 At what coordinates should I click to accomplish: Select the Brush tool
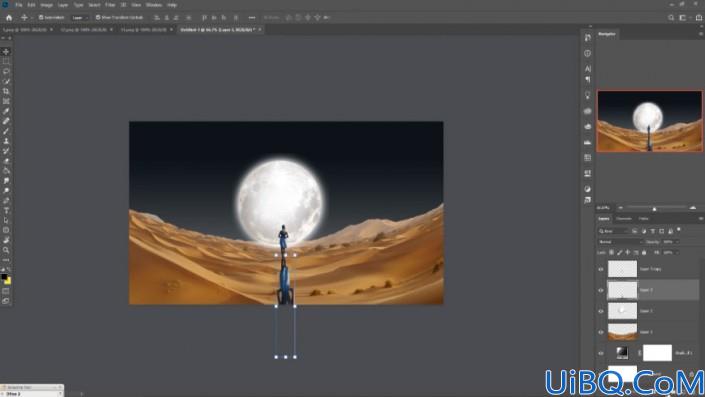pos(6,131)
